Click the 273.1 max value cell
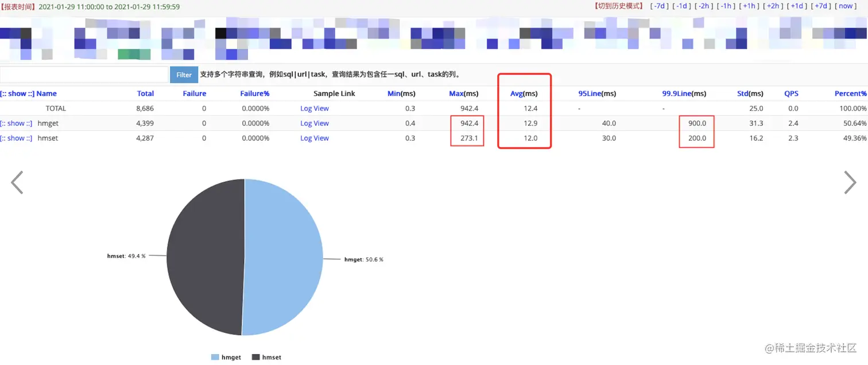 (x=469, y=138)
